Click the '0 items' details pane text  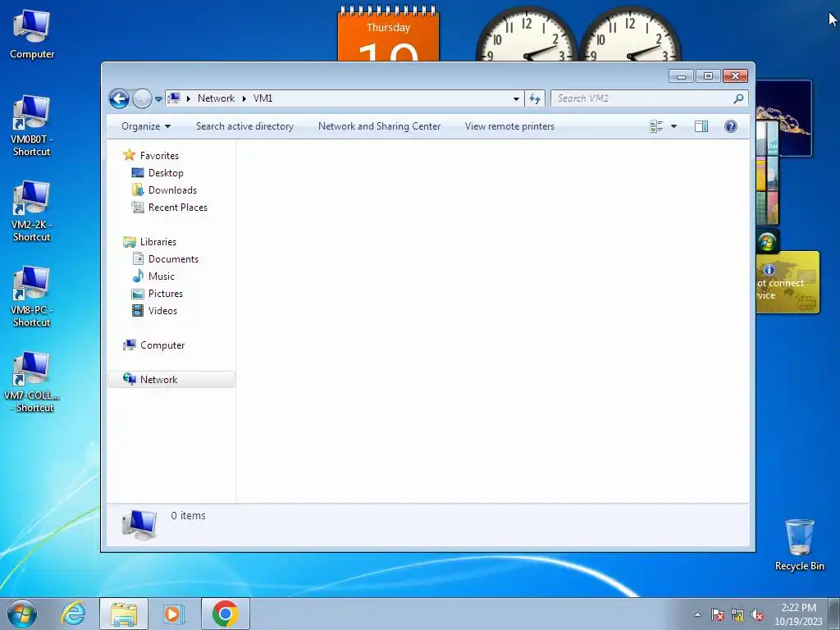coord(188,515)
